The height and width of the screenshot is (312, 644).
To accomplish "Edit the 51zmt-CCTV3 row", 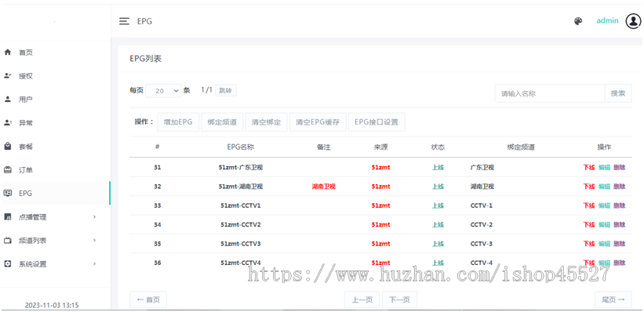I will tap(604, 244).
